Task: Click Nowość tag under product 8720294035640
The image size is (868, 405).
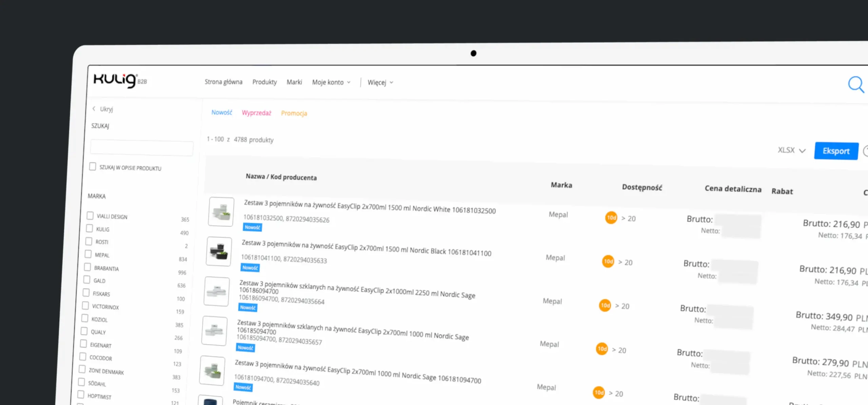Action: tap(243, 387)
